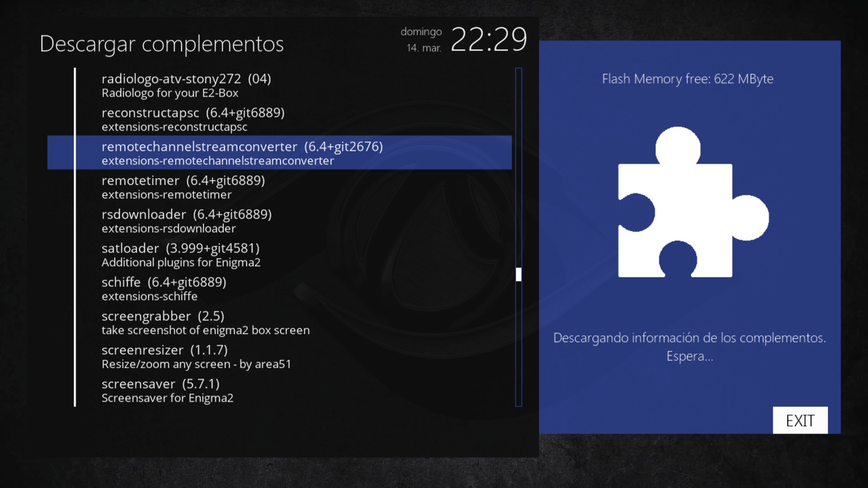The image size is (868, 488).
Task: Select the screengrabber 2.5 entry
Action: click(205, 322)
